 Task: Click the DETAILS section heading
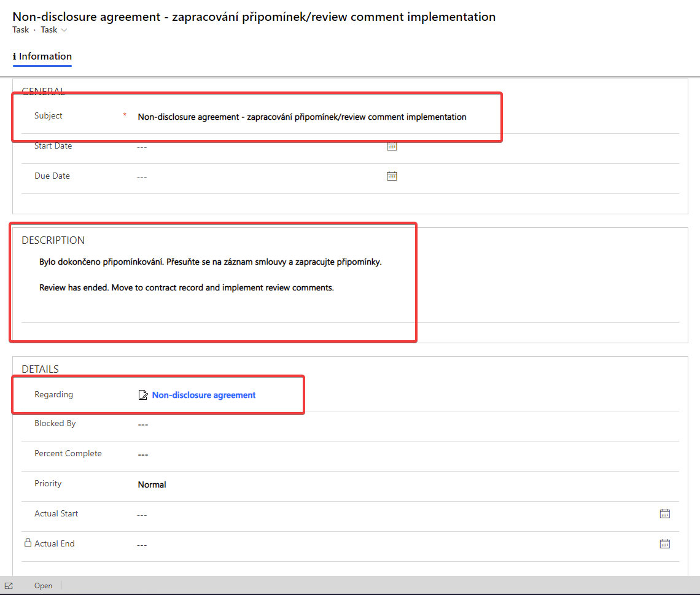[40, 369]
